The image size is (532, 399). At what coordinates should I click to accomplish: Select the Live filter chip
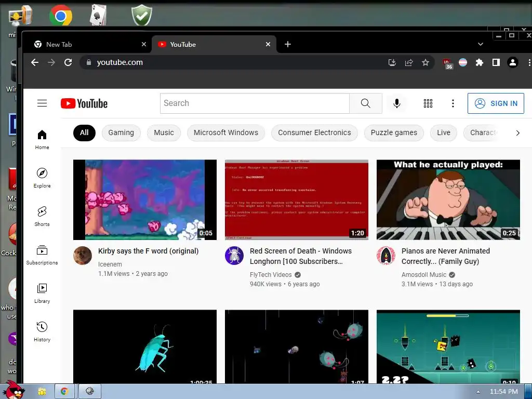pyautogui.click(x=444, y=132)
